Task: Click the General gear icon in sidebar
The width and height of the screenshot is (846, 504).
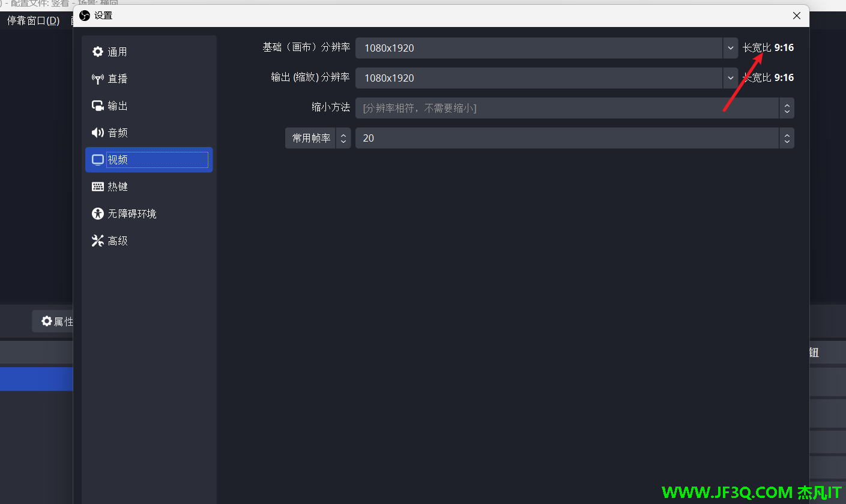Action: 98,52
